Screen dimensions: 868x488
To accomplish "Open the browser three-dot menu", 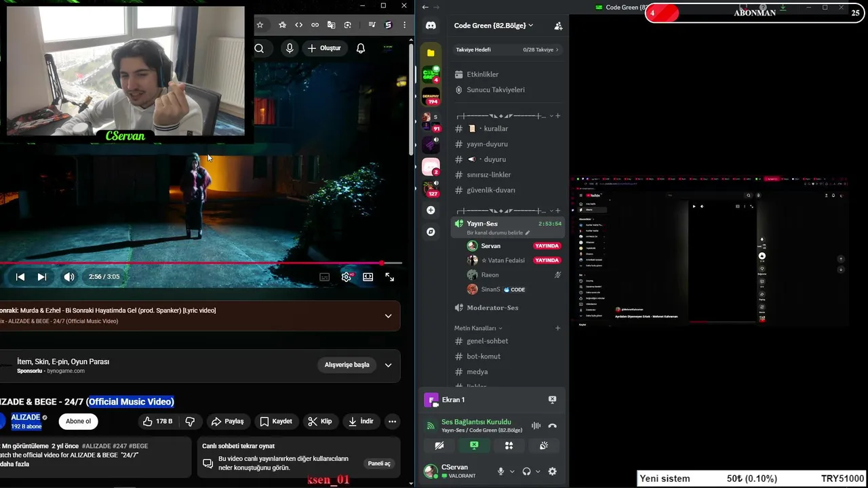I will (405, 25).
